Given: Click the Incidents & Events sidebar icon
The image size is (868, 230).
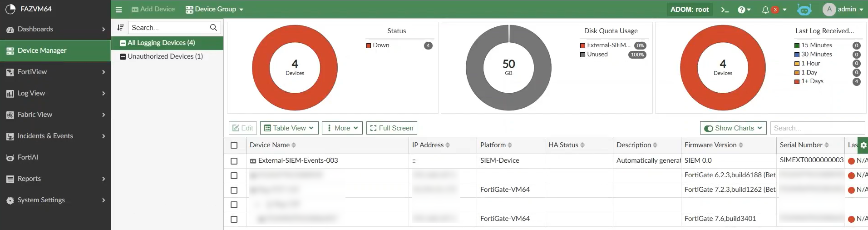Looking at the screenshot, I should click(x=10, y=136).
